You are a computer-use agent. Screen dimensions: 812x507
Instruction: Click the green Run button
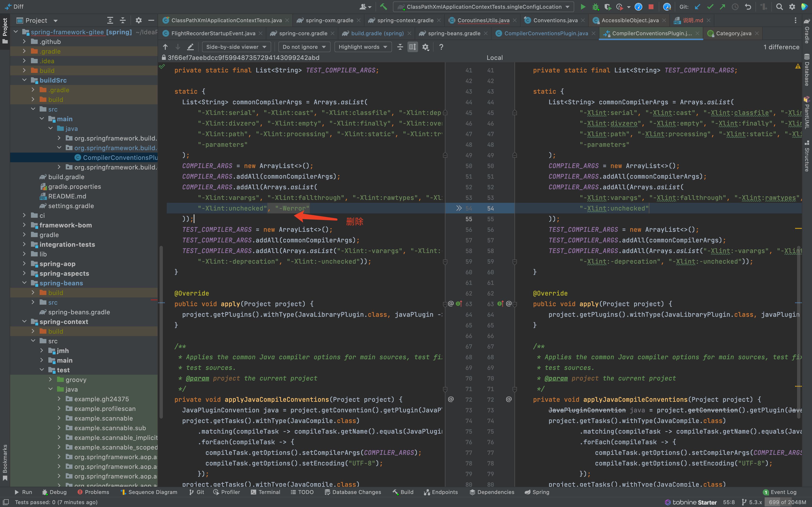point(583,7)
